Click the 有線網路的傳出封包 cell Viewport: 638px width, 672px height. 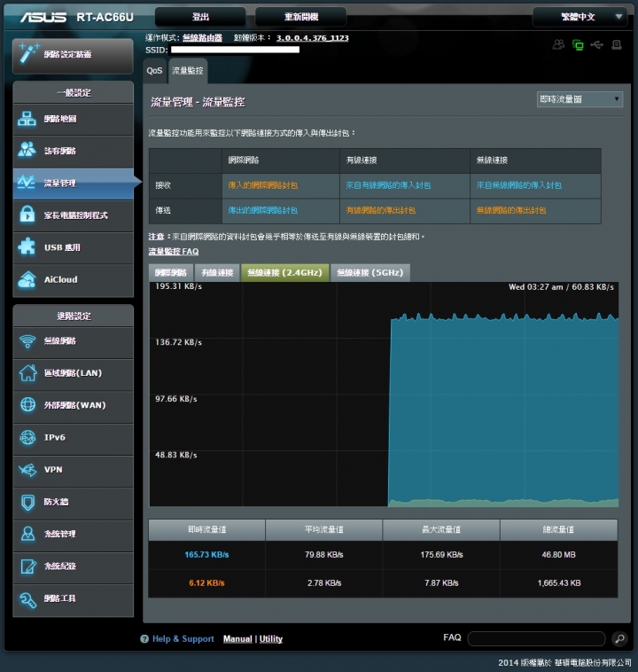click(405, 210)
